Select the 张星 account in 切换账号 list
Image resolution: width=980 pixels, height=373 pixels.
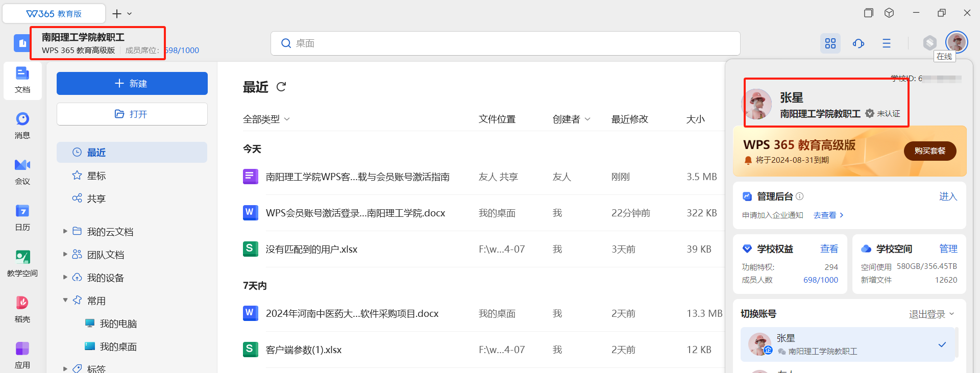coord(847,344)
